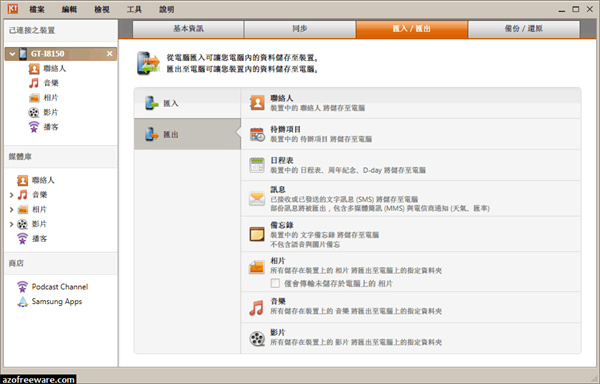Viewport: 600px width, 384px height.
Task: Switch to the 匯入 / 匯出 tab
Action: click(412, 29)
